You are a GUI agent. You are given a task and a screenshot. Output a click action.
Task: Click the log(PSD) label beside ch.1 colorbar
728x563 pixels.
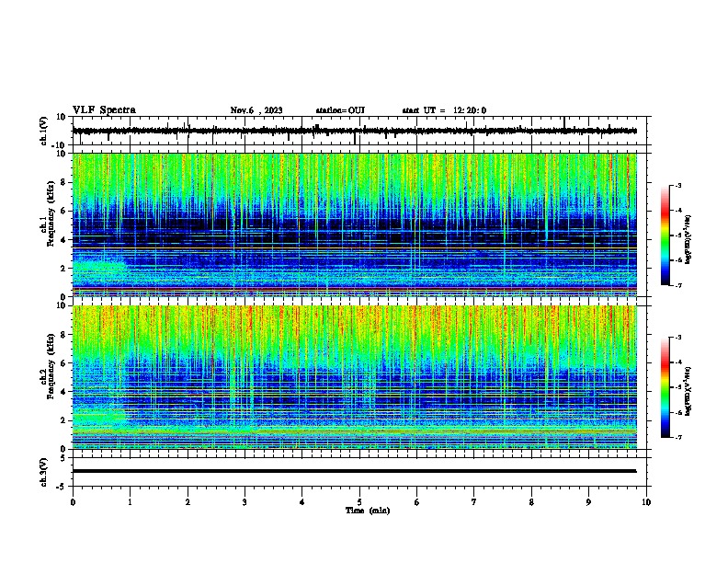coord(688,240)
